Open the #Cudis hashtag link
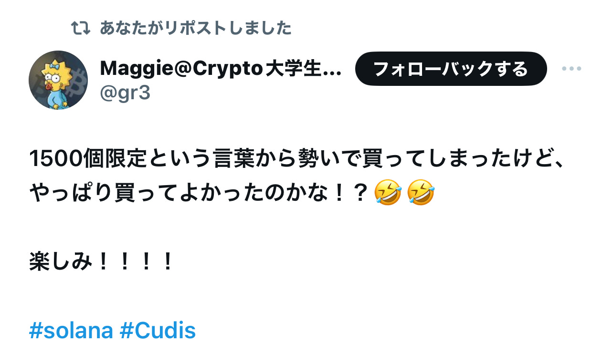Viewport: 613px width, 364px height. (x=158, y=330)
